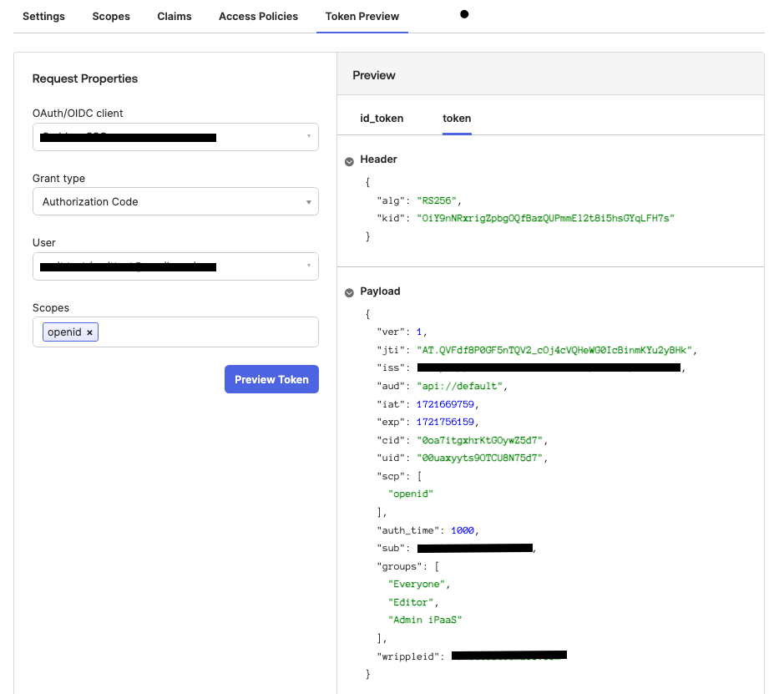Click the uid value string
This screenshot has height=694, width=784.
[479, 458]
